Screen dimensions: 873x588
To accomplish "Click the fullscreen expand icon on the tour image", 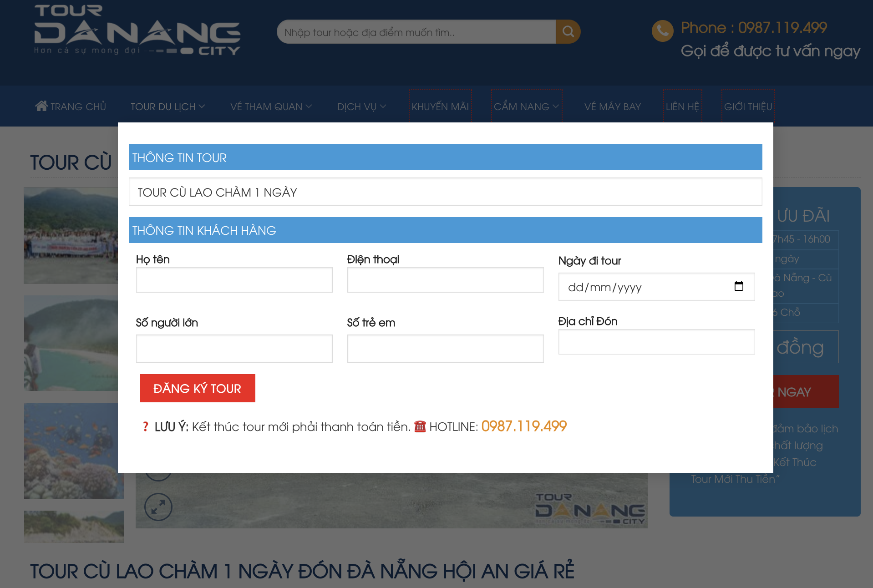I will (158, 507).
